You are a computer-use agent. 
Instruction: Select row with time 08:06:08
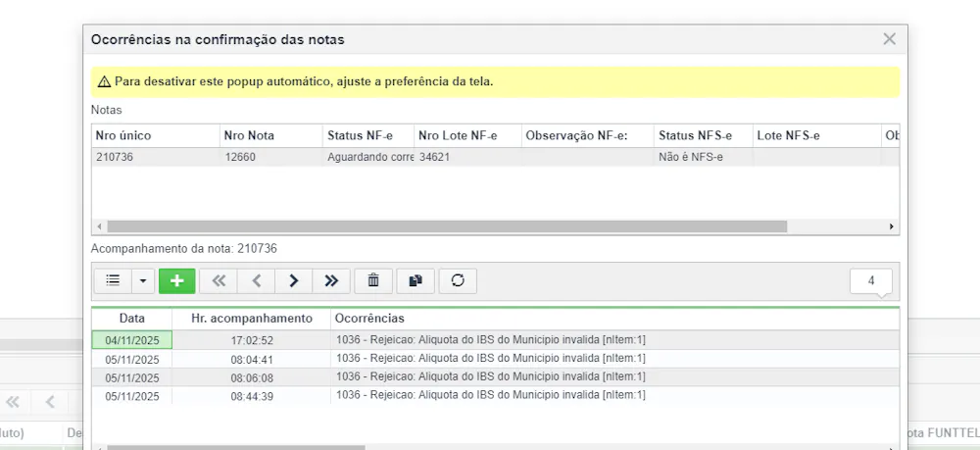pyautogui.click(x=496, y=377)
